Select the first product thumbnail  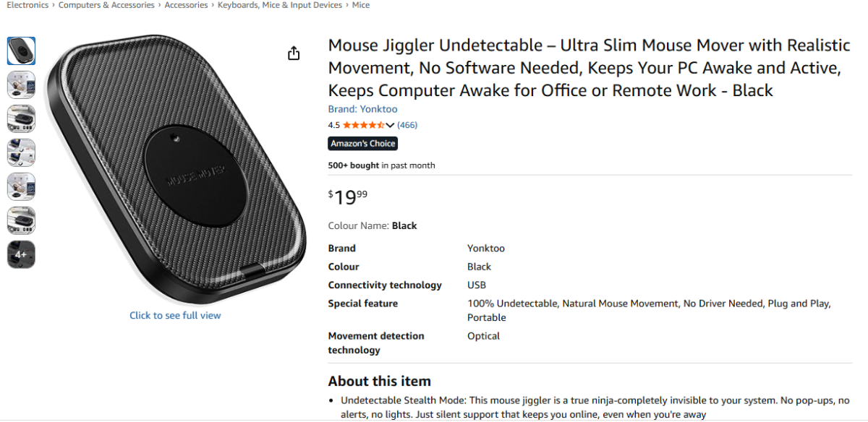[x=21, y=51]
